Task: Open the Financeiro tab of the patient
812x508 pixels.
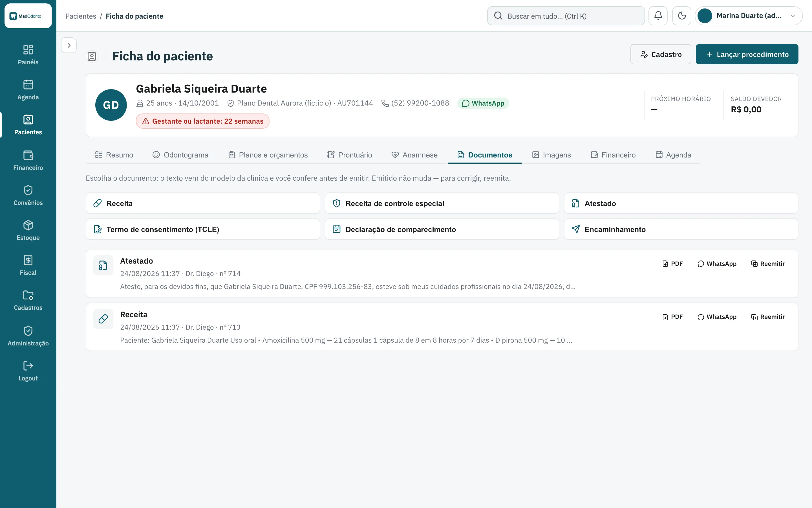Action: click(x=613, y=155)
